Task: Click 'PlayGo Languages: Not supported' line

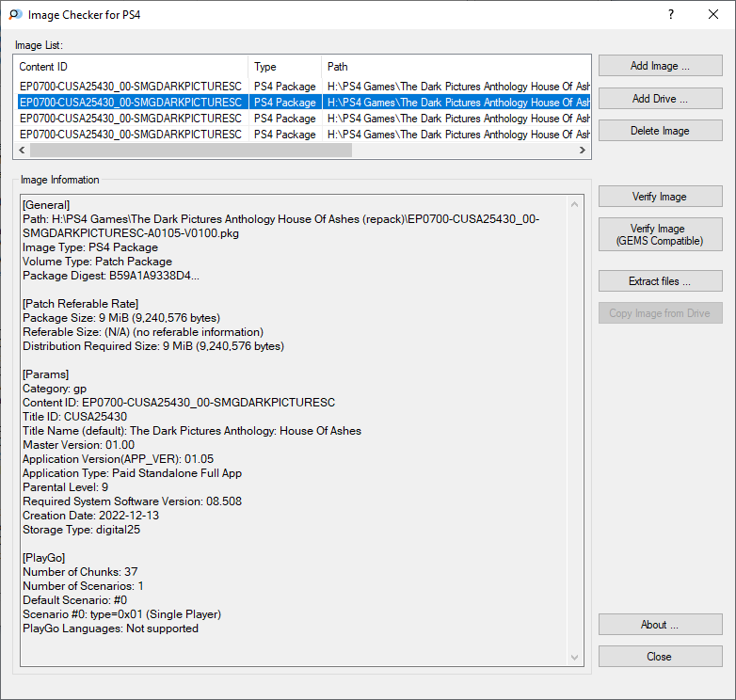Action: coord(110,628)
